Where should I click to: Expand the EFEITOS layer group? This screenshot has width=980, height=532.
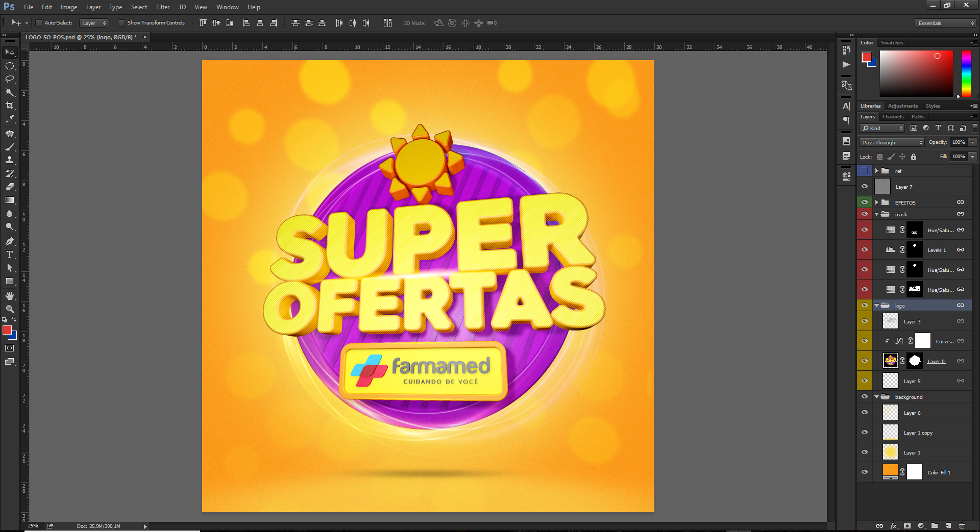(877, 202)
